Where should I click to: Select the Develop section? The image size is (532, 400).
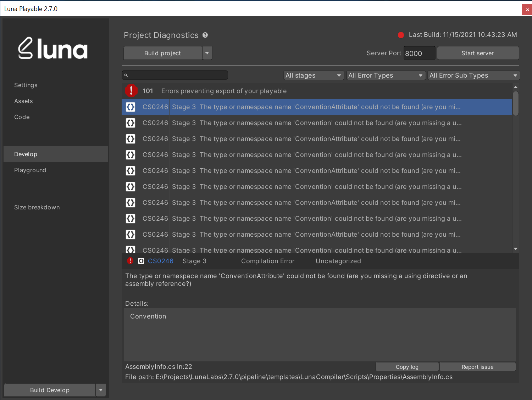coord(56,154)
